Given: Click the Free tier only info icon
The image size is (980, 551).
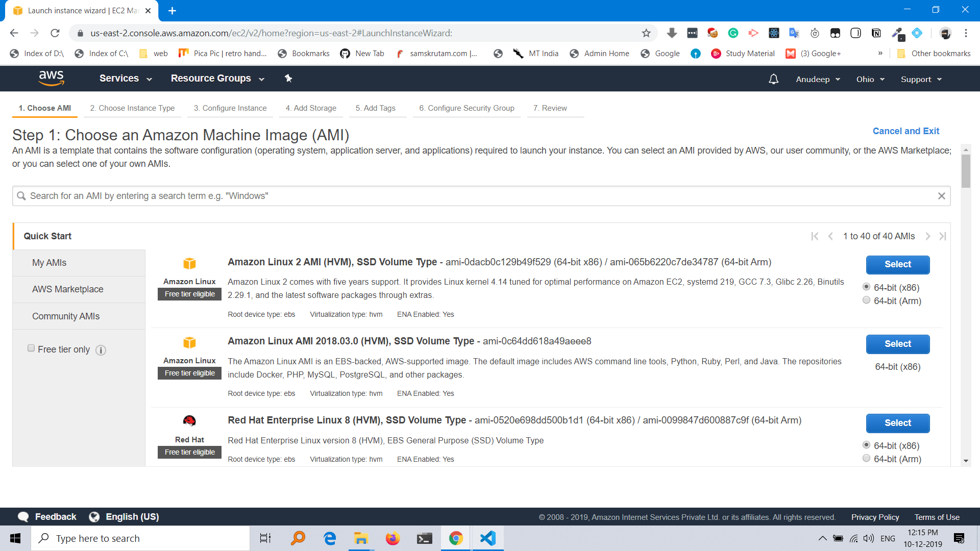Looking at the screenshot, I should [101, 350].
